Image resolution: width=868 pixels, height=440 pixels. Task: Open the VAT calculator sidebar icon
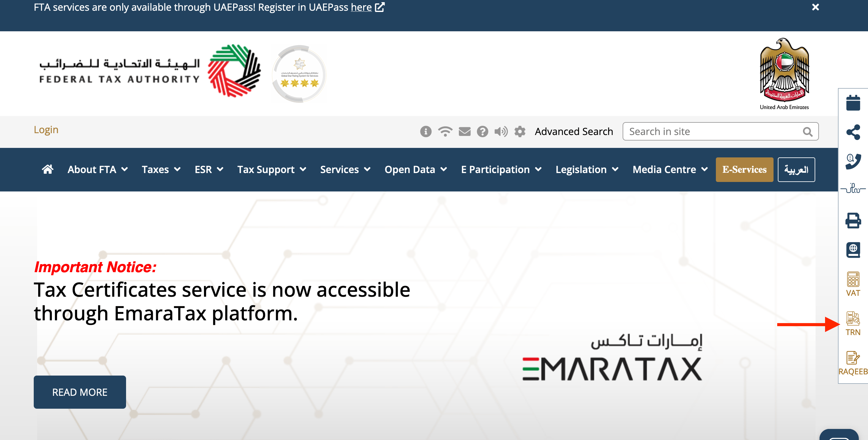point(852,284)
